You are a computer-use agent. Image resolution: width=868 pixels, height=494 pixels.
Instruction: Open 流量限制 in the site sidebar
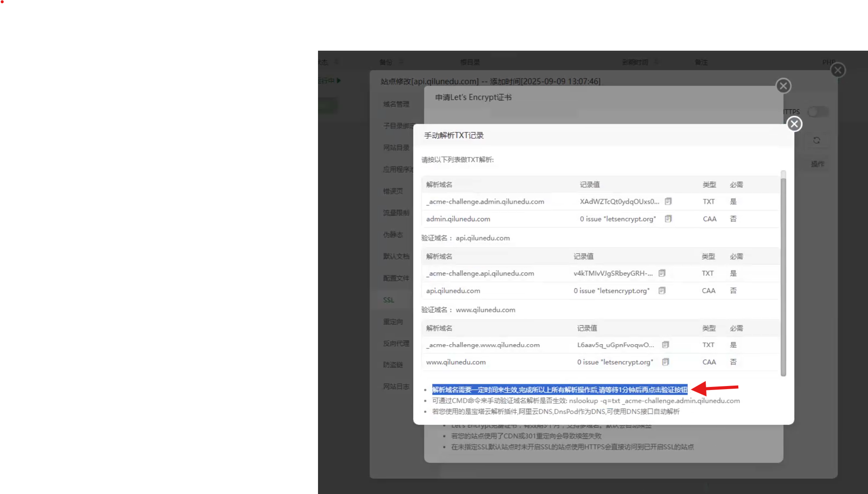pyautogui.click(x=396, y=213)
